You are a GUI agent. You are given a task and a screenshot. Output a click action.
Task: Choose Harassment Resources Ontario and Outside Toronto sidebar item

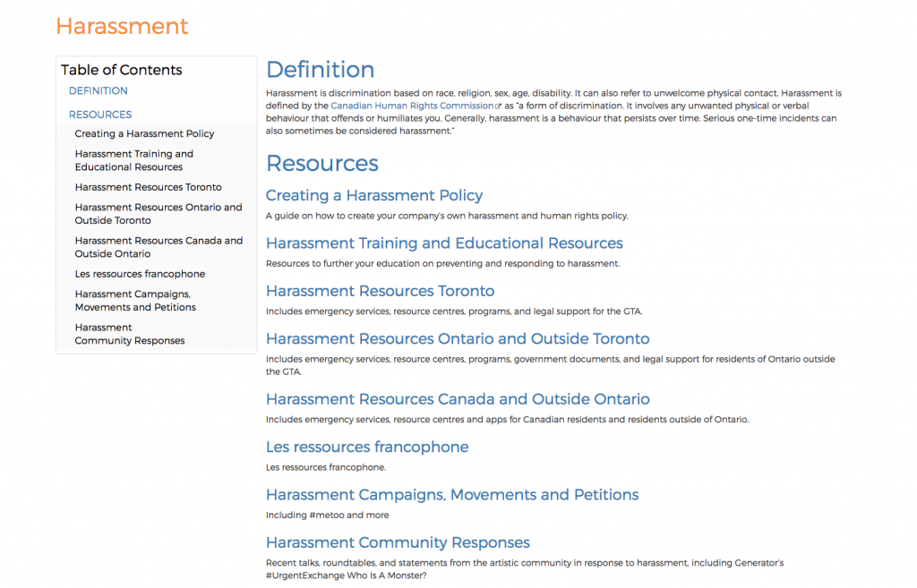click(x=159, y=214)
